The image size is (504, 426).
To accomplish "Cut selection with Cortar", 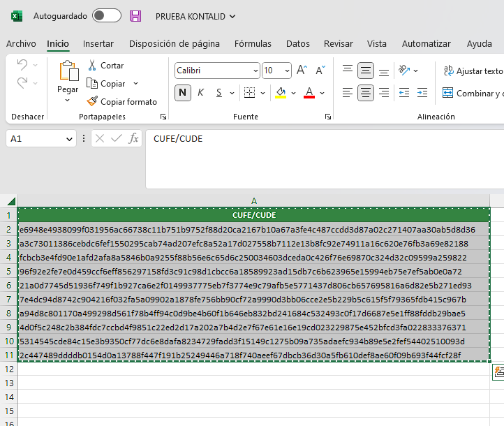I will [105, 65].
